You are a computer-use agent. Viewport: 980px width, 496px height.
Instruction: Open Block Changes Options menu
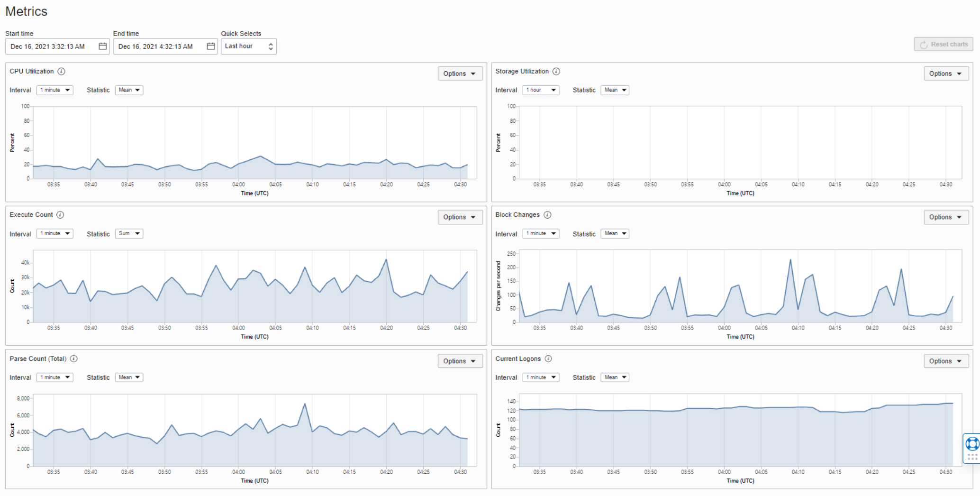pyautogui.click(x=946, y=217)
